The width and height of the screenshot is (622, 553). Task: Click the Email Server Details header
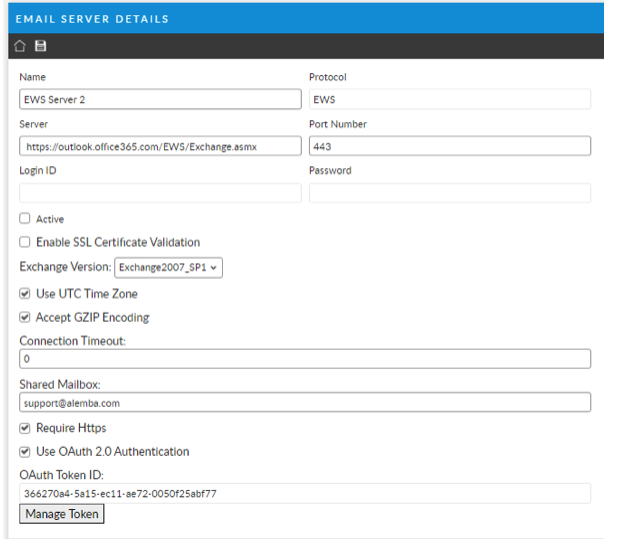pos(92,19)
